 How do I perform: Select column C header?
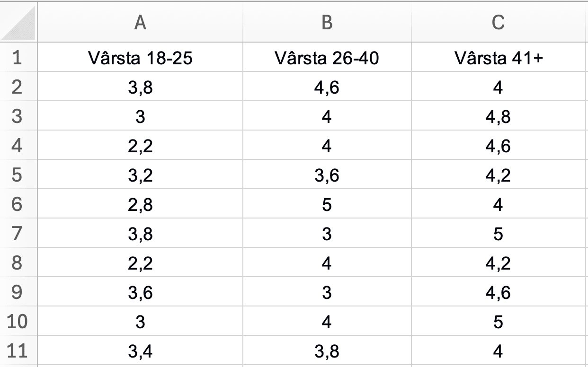point(498,23)
